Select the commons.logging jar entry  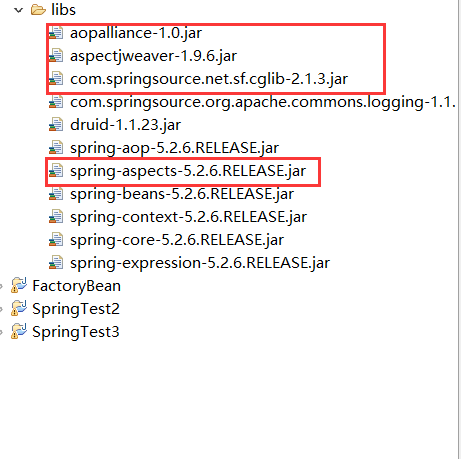point(252,102)
